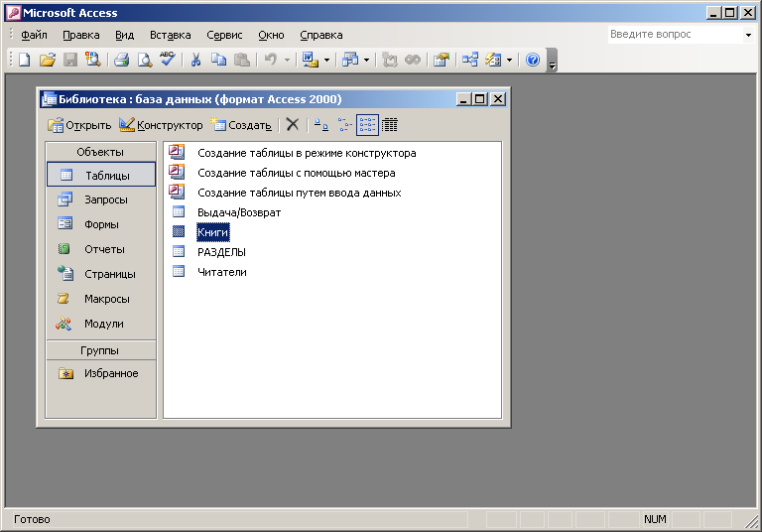
Task: Click the Properties toolbar icon
Action: pyautogui.click(x=442, y=60)
